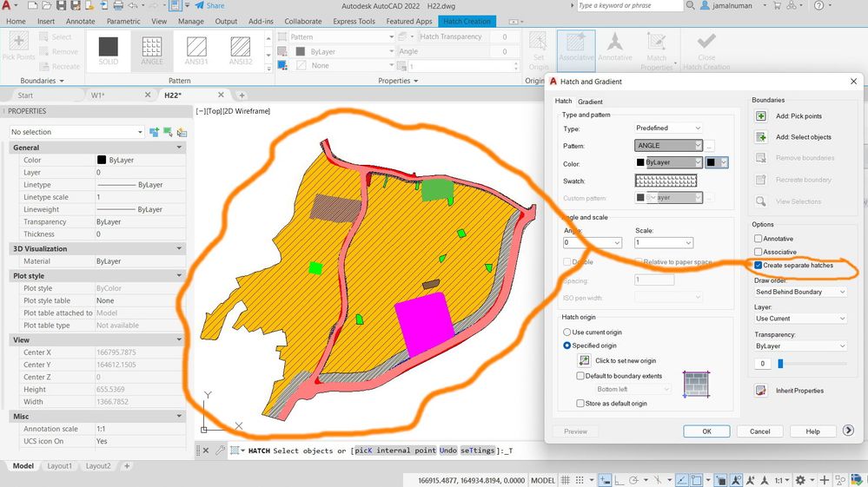
Task: Toggle snap mode dots icon in status bar
Action: (x=579, y=480)
